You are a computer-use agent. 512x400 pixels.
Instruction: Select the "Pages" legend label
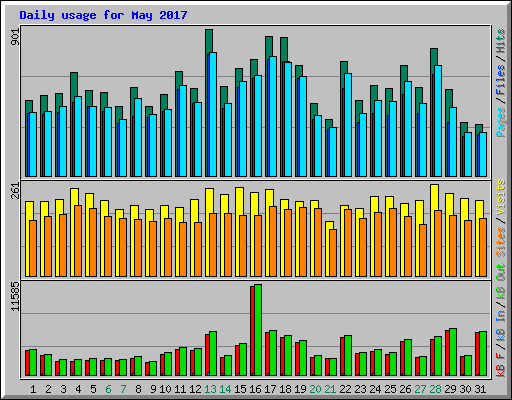coord(501,122)
